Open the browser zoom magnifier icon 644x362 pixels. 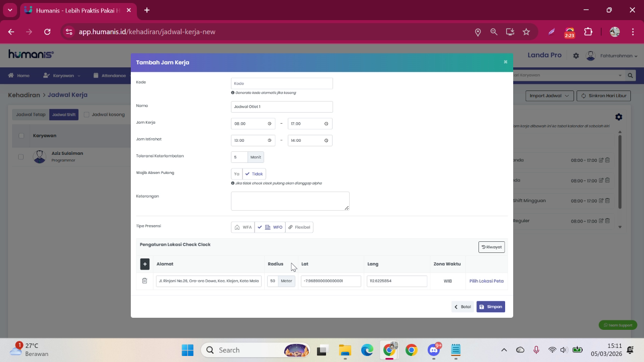(x=494, y=32)
